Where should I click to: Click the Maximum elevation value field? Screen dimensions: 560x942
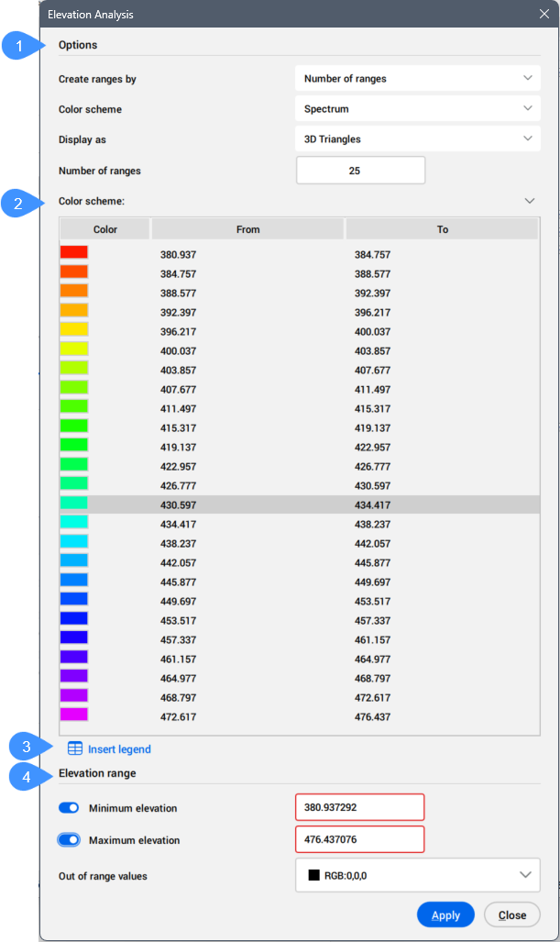click(x=359, y=839)
